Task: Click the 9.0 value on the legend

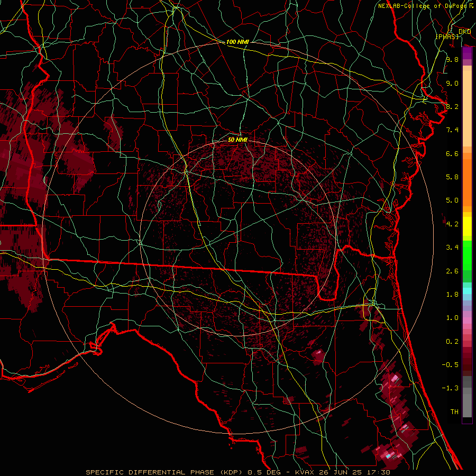Action: coord(452,83)
